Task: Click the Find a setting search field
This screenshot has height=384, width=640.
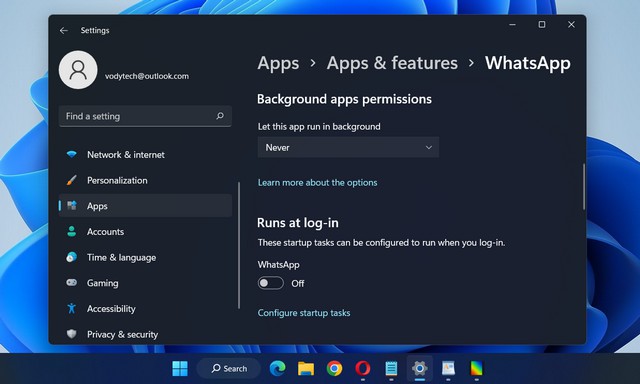Action: pos(145,116)
